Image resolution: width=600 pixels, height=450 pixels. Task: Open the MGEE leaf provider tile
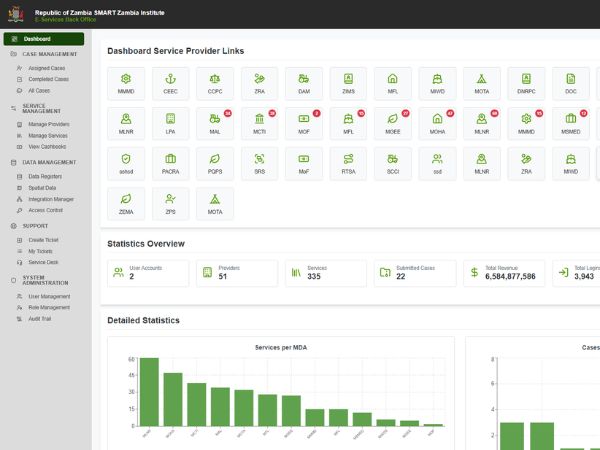coord(393,124)
